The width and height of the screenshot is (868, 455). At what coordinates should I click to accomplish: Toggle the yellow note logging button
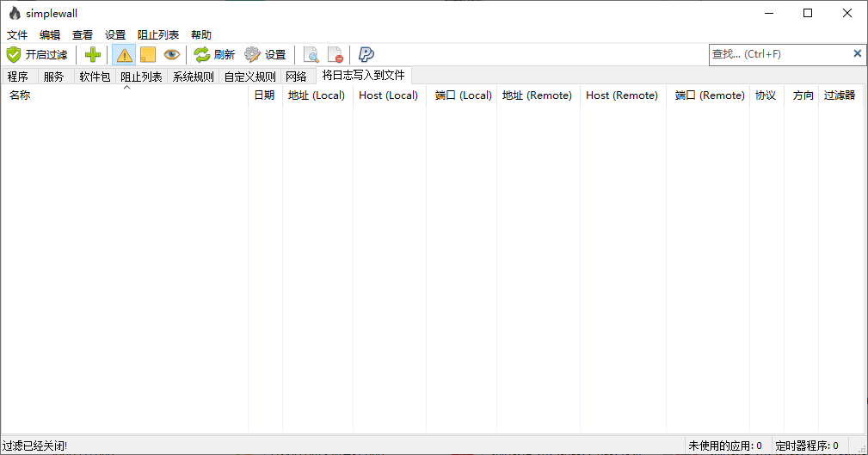click(x=148, y=55)
